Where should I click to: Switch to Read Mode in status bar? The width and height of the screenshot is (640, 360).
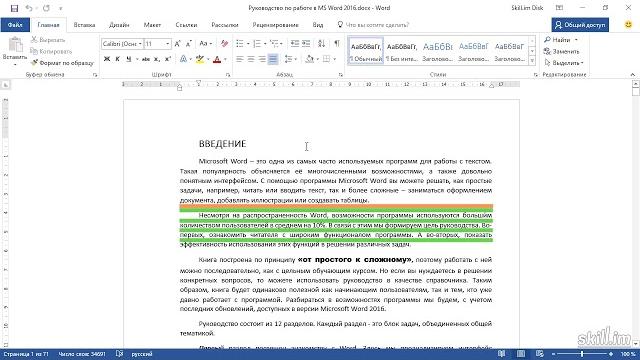point(502,354)
